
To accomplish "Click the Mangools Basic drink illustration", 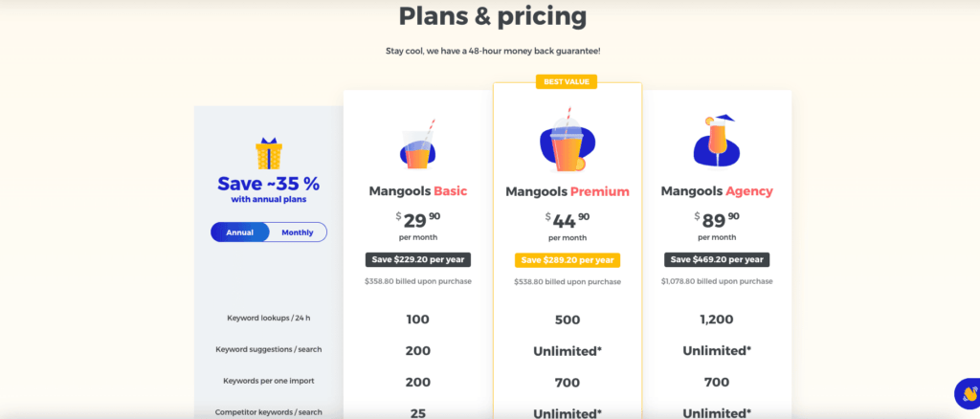I will coord(417,145).
